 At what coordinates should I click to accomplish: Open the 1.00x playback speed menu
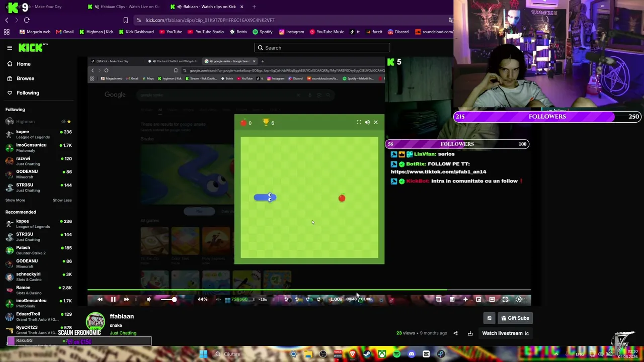coord(336,299)
